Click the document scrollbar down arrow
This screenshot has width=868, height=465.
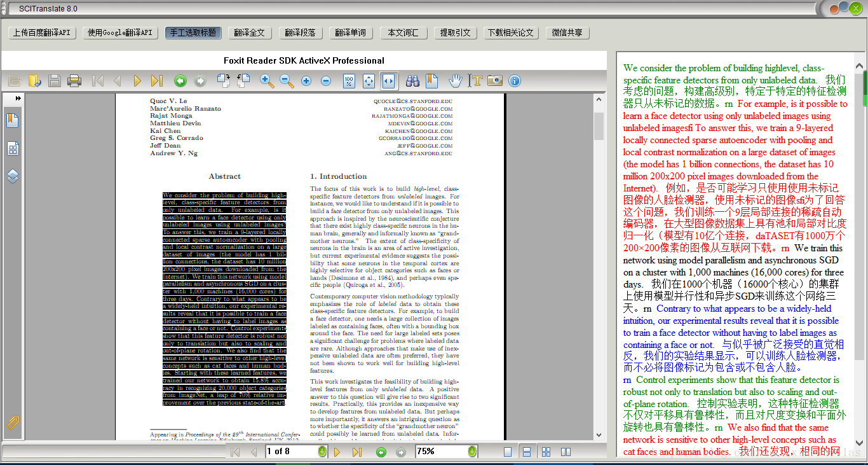[599, 435]
